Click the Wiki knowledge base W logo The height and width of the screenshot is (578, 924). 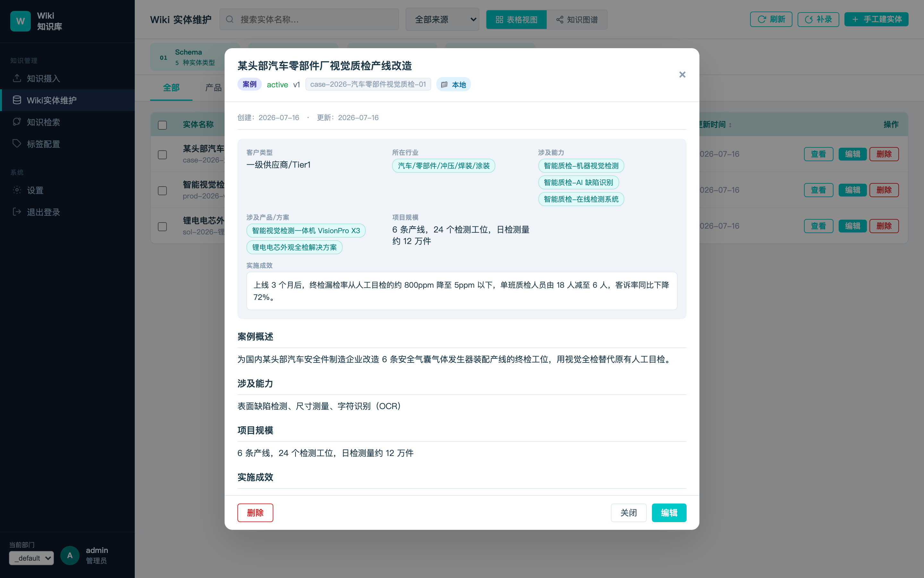(20, 21)
